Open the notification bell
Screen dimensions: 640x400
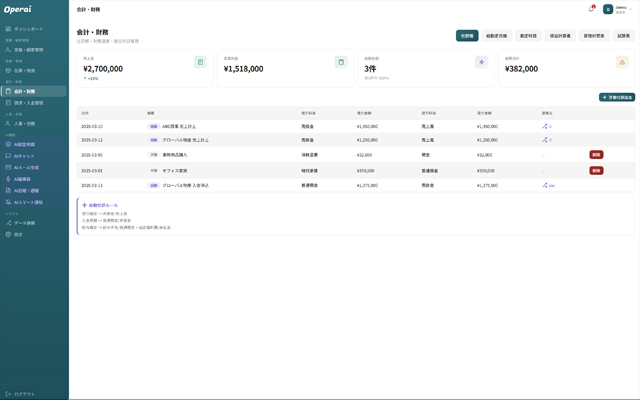click(591, 9)
